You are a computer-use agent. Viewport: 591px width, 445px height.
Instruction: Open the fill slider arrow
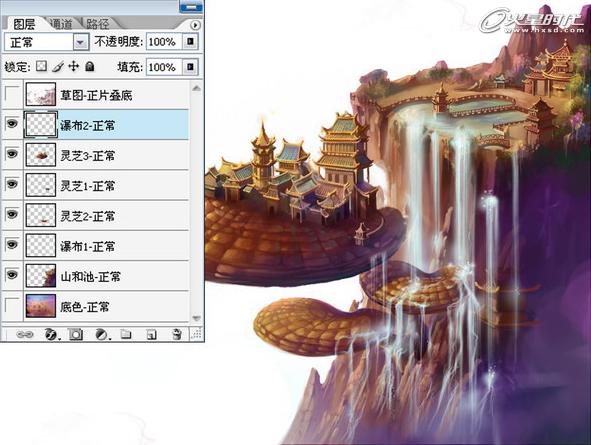point(190,67)
